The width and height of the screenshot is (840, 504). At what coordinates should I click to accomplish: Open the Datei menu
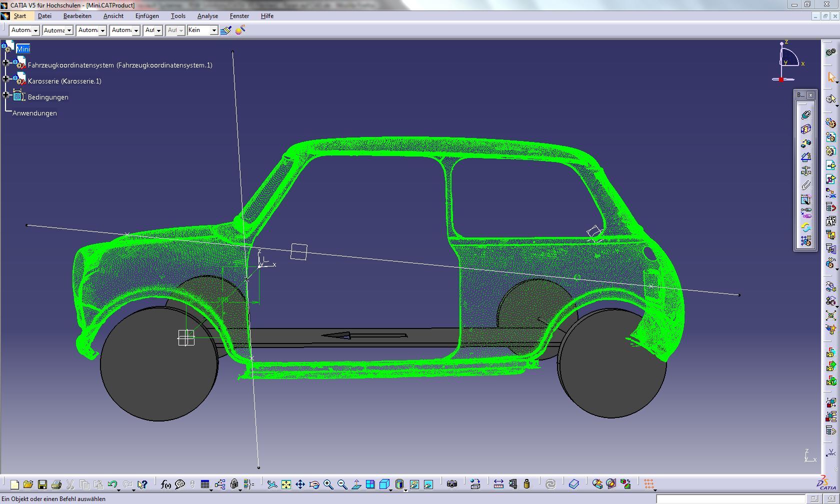coord(44,16)
